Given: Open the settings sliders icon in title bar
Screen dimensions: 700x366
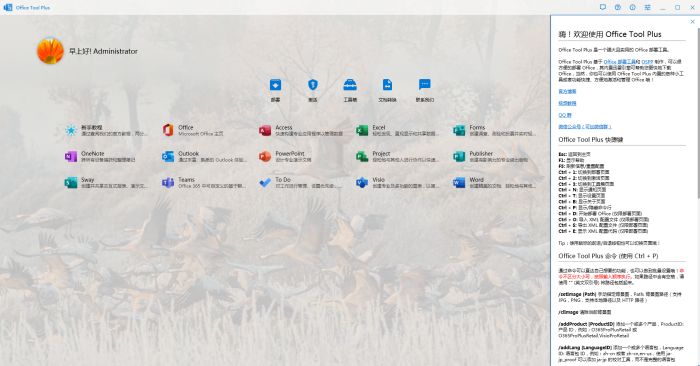Looking at the screenshot, I should [647, 7].
